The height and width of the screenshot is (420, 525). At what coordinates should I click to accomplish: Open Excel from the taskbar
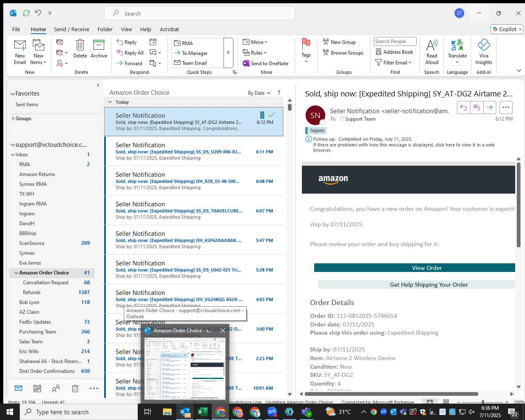click(203, 412)
